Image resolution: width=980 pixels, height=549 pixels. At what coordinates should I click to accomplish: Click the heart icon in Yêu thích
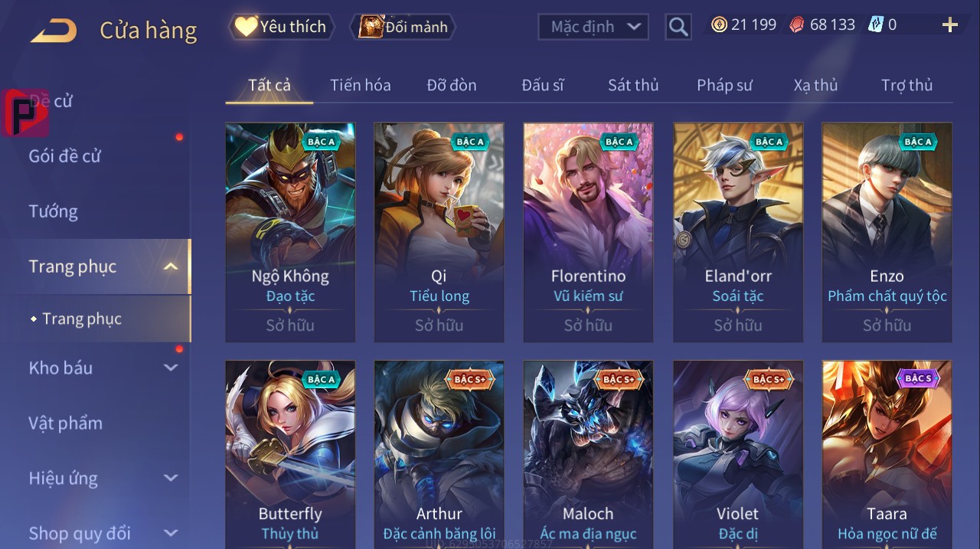(246, 27)
